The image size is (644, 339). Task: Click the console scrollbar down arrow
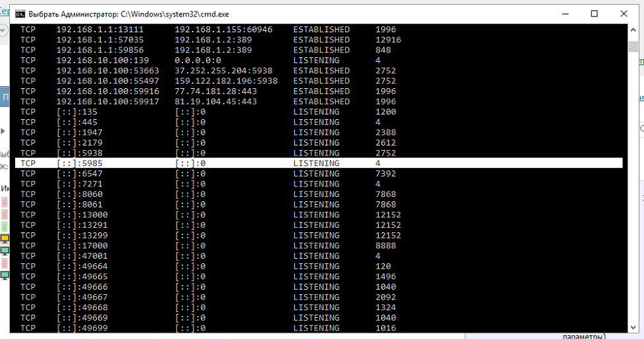click(633, 327)
